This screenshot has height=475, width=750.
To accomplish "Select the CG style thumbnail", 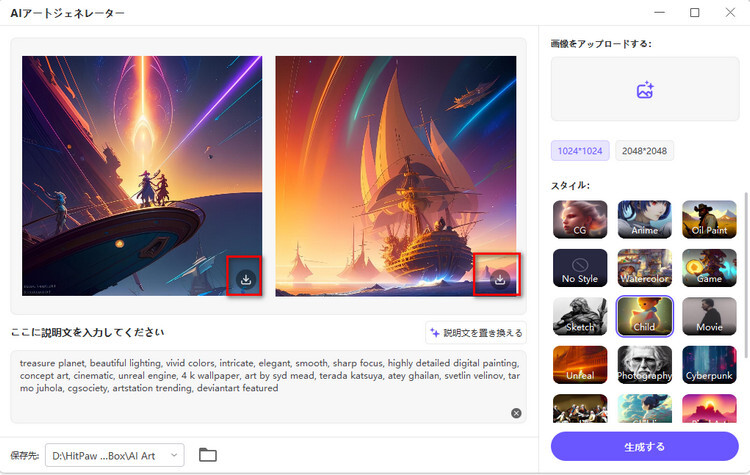I will click(x=580, y=220).
